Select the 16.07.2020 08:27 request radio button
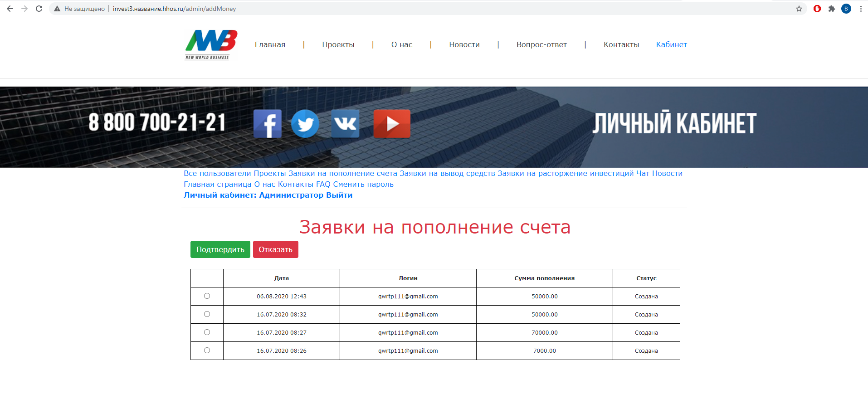This screenshot has width=868, height=409. pos(207,332)
